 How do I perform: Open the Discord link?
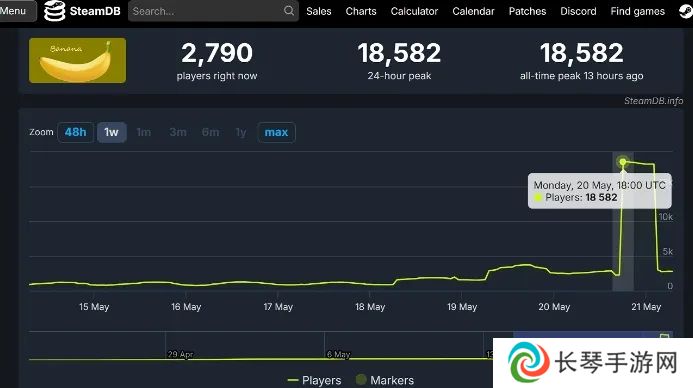[578, 11]
